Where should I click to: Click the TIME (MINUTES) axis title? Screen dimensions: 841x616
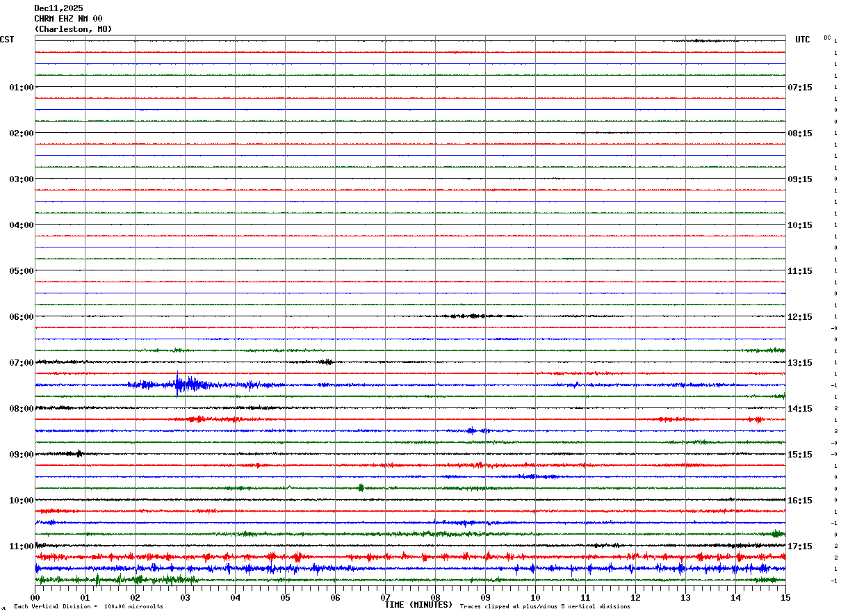[418, 605]
